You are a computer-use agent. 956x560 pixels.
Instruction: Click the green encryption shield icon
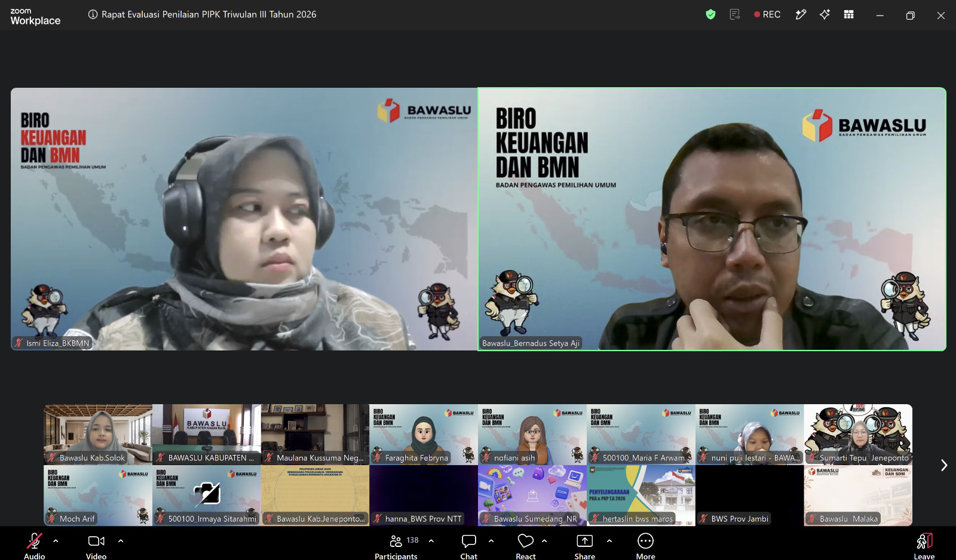pos(710,14)
